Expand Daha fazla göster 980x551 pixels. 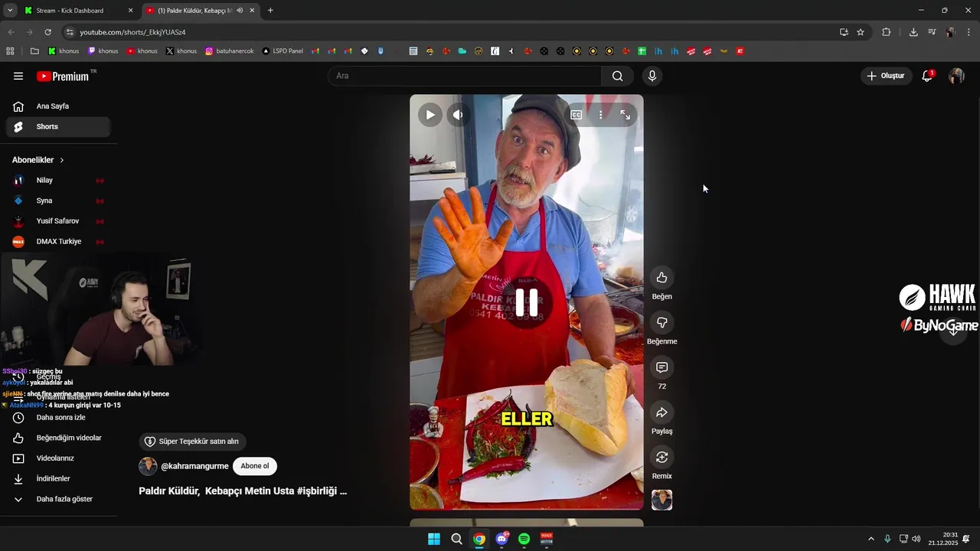pos(58,499)
